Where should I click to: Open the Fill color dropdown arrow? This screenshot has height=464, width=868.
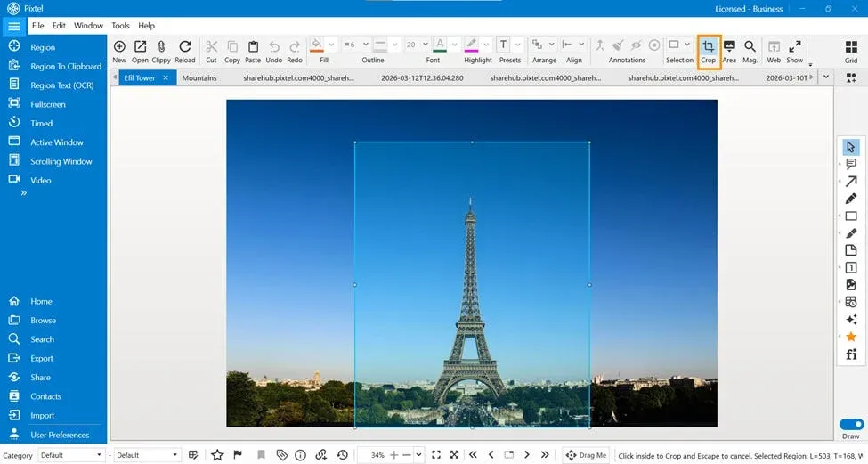(331, 45)
